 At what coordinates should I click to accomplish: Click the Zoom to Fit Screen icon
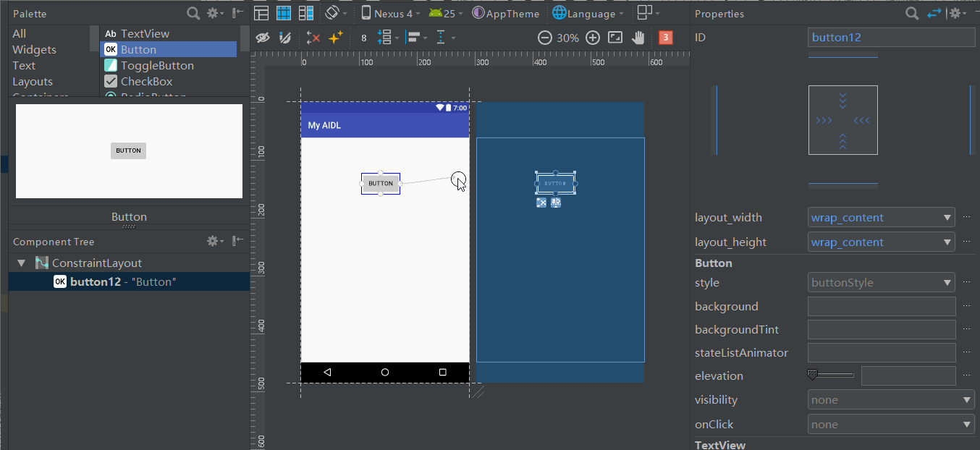pos(615,38)
